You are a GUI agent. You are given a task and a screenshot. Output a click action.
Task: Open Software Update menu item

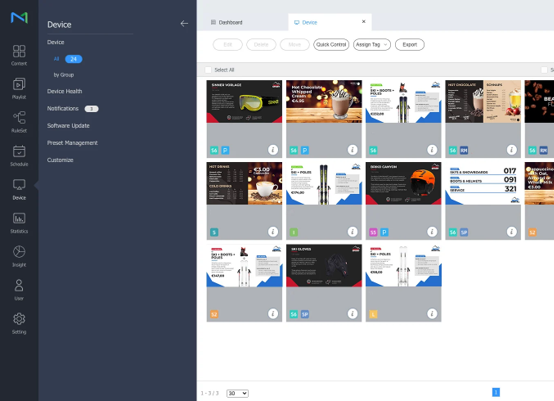click(68, 126)
